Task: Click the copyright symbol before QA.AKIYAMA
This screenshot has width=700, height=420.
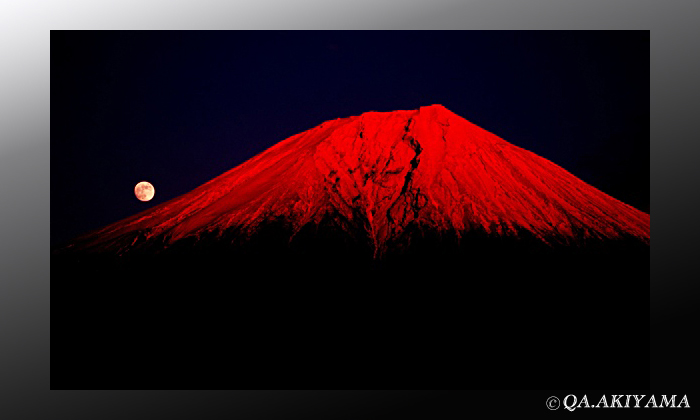Action: click(553, 403)
